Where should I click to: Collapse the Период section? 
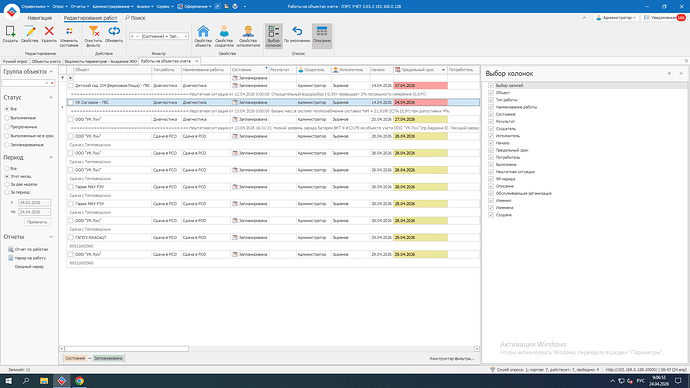coord(51,157)
